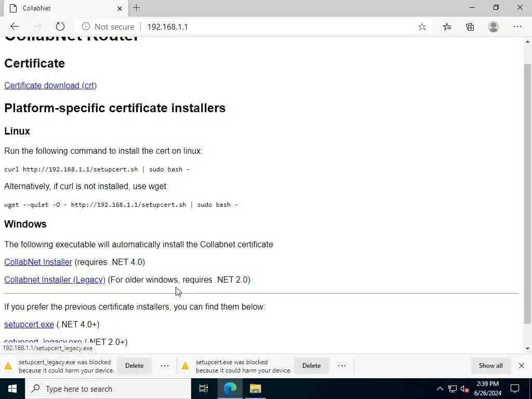Reload the page with the refresh icon
Screen dimensions: 532x399
tap(60, 27)
